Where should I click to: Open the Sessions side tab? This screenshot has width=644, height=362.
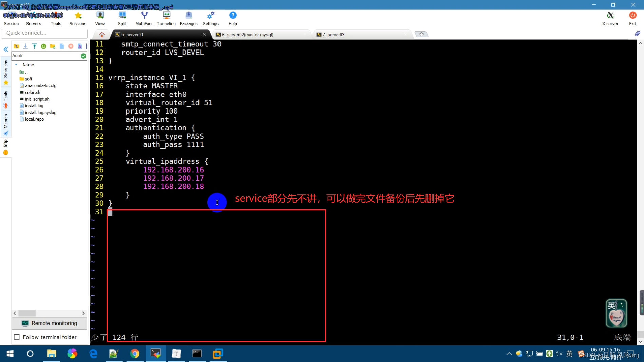[x=6, y=72]
